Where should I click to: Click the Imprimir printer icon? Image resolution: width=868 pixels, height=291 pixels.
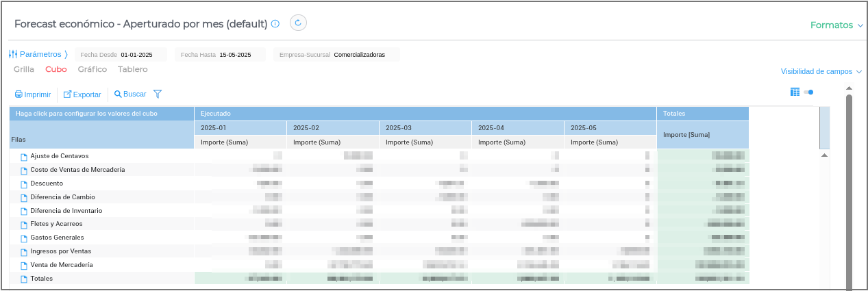pyautogui.click(x=18, y=94)
